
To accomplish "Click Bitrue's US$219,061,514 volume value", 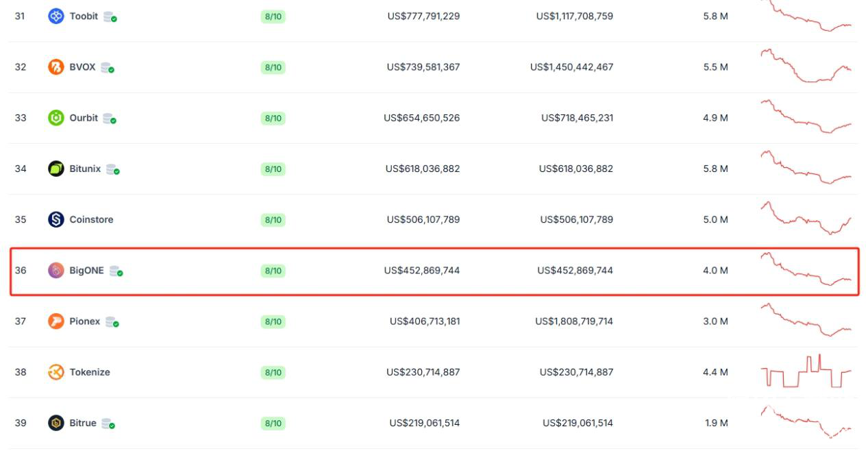I will pyautogui.click(x=424, y=423).
